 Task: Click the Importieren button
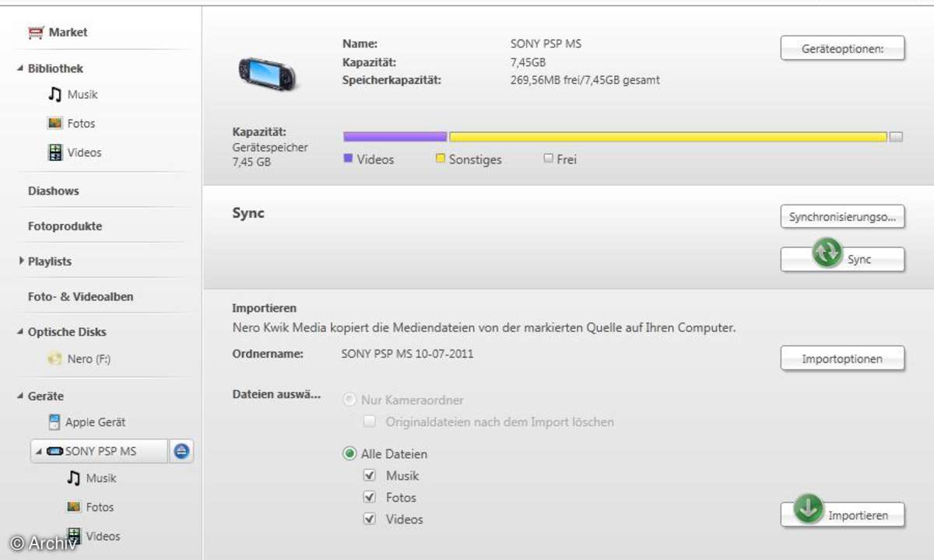tap(843, 515)
